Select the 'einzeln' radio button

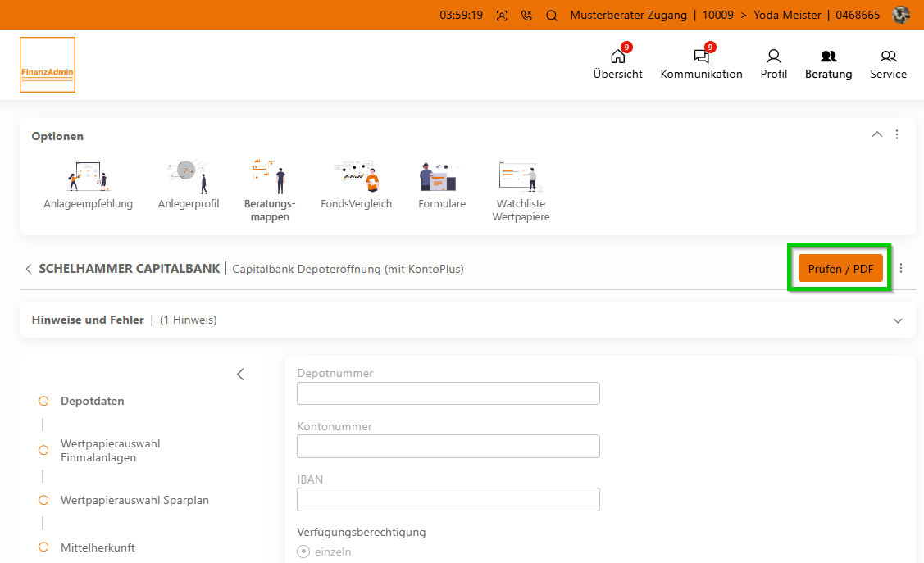[303, 552]
